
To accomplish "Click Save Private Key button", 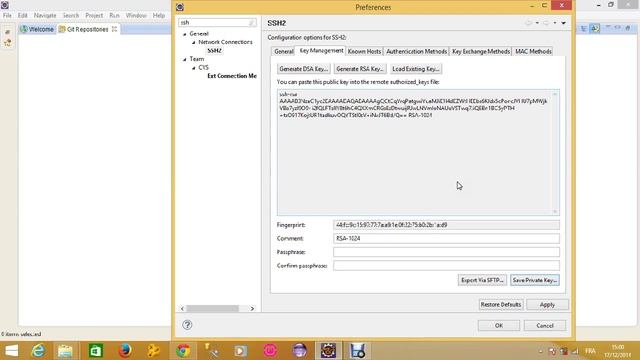I will pyautogui.click(x=535, y=280).
